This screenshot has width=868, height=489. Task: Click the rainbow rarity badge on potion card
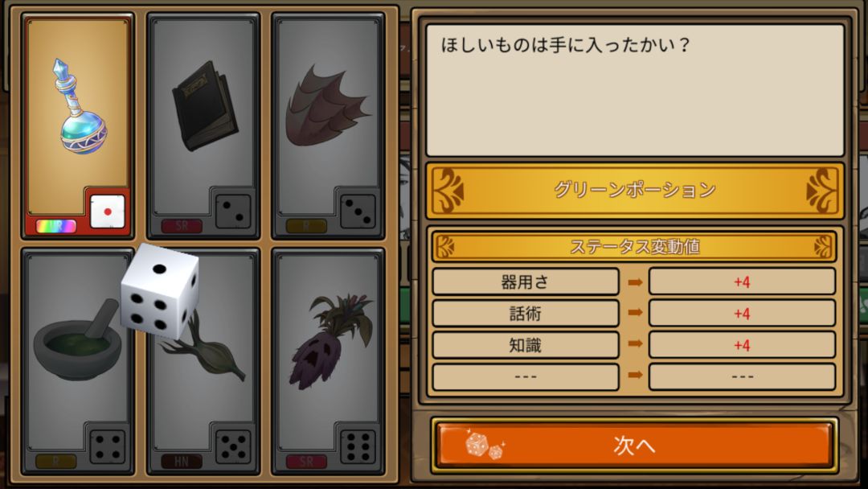coord(56,226)
